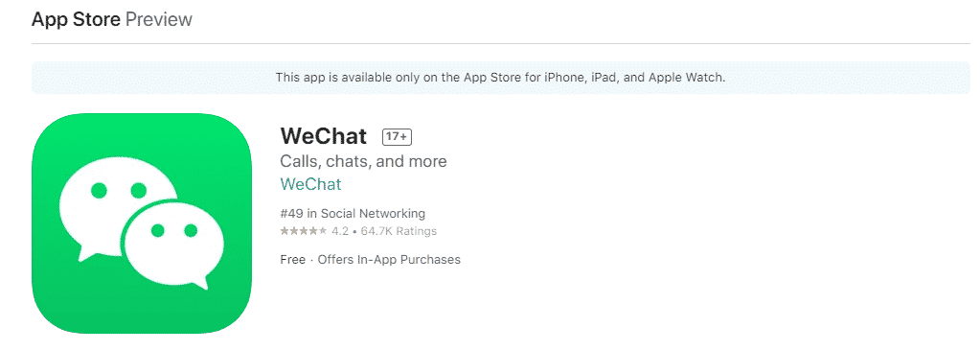Open the green WeChat developer link

(310, 184)
